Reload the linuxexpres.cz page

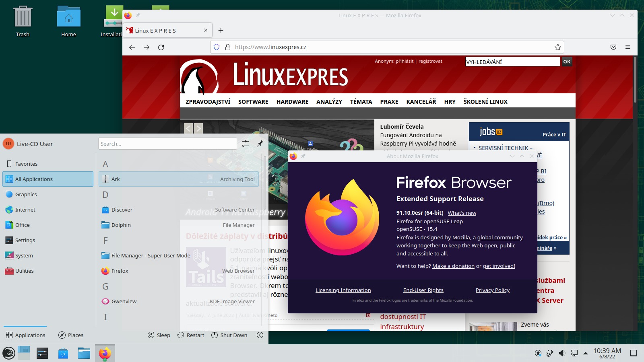[x=161, y=47]
